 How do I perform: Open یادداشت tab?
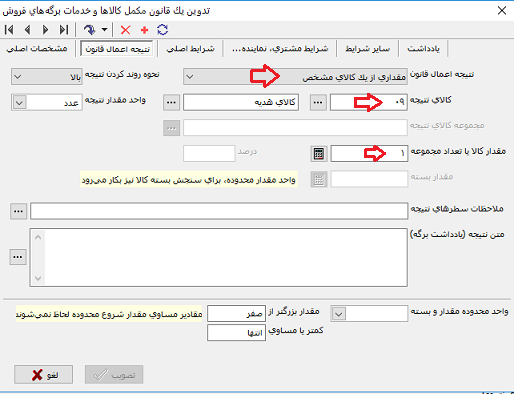click(x=423, y=49)
